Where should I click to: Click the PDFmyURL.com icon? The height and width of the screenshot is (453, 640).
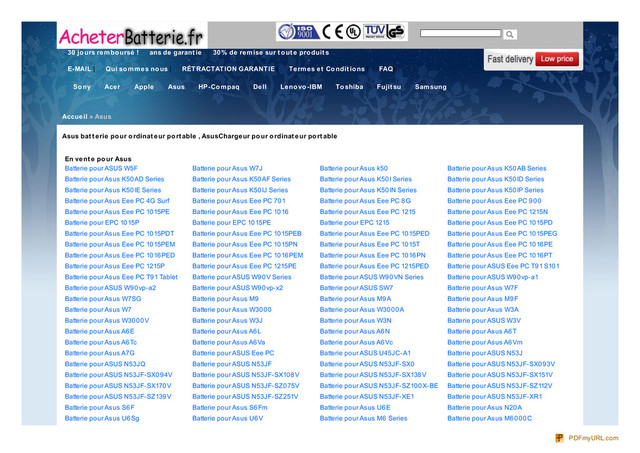coord(559,438)
